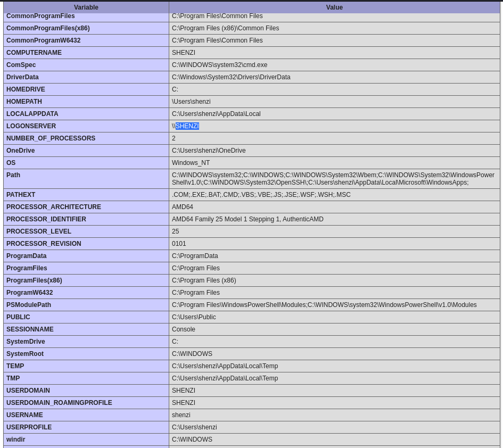Viewport: 503px width, 448px height.
Task: Click the ComSpec variable name
Action: 21,65
